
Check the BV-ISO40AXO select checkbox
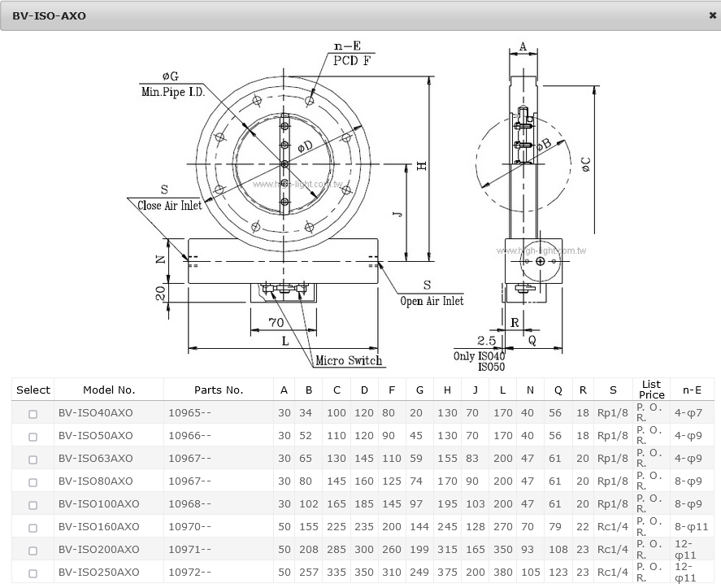(x=33, y=414)
